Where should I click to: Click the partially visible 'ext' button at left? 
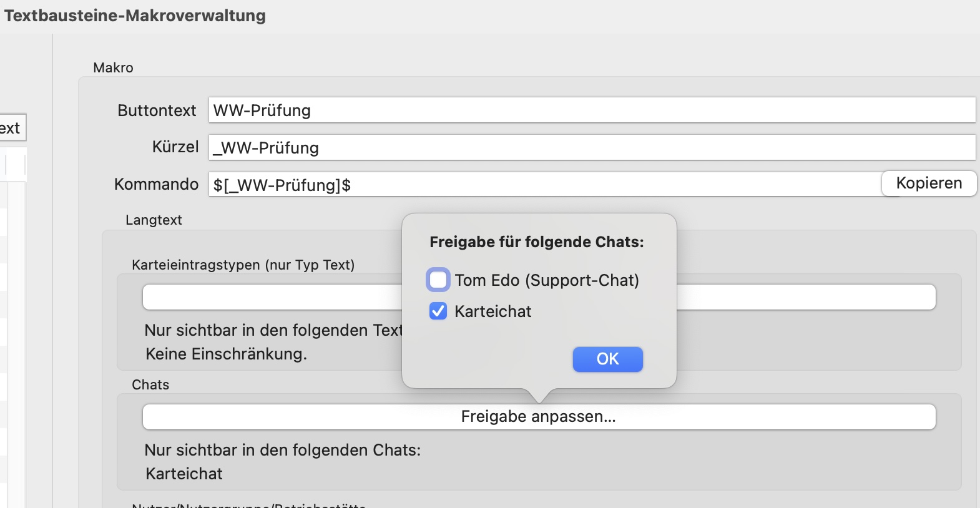[x=12, y=128]
